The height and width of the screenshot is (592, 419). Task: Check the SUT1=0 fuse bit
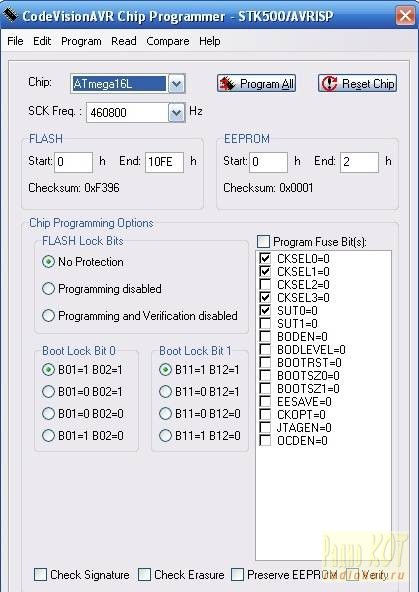[265, 323]
